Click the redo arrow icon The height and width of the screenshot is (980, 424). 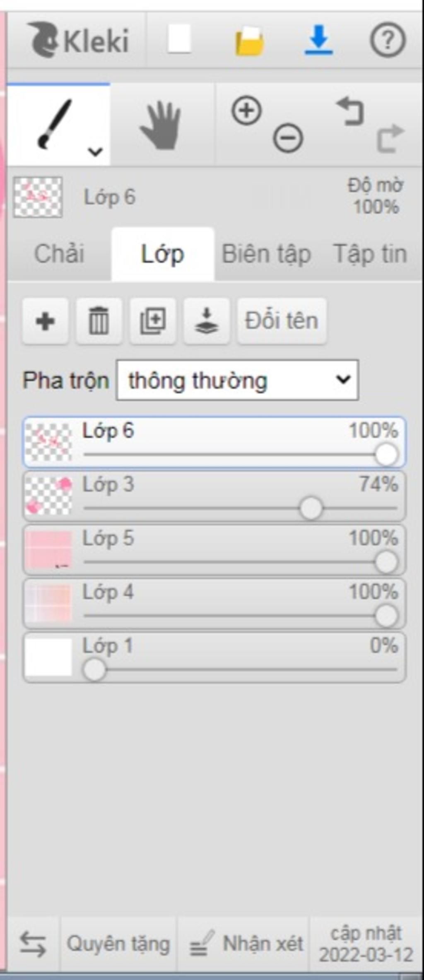390,138
